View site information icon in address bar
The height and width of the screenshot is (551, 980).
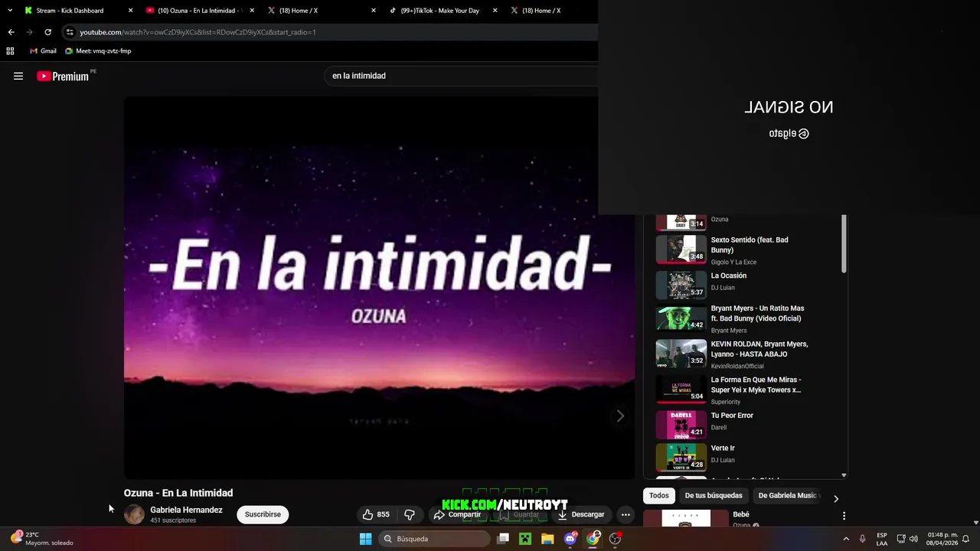point(70,32)
